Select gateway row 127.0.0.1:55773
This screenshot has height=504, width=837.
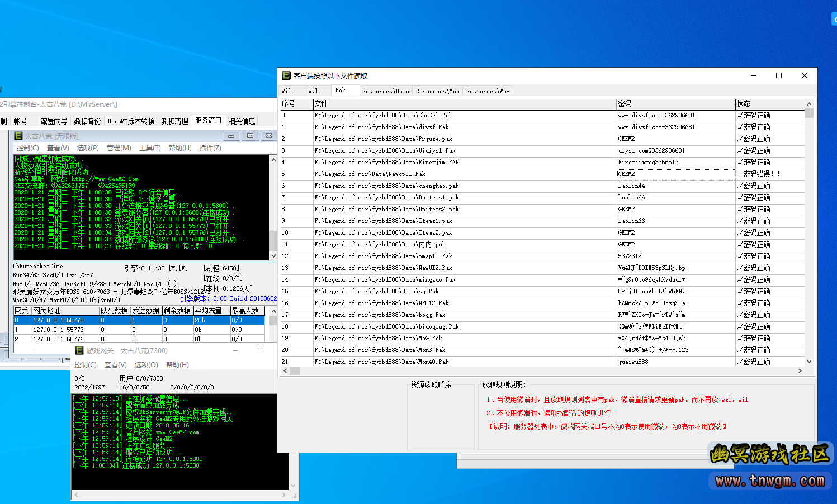click(139, 330)
